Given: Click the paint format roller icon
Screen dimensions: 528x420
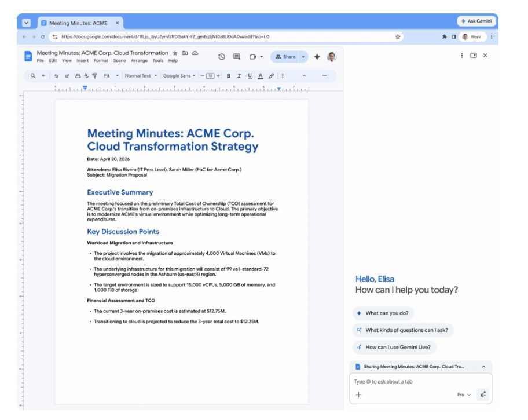Looking at the screenshot, I should [95, 76].
